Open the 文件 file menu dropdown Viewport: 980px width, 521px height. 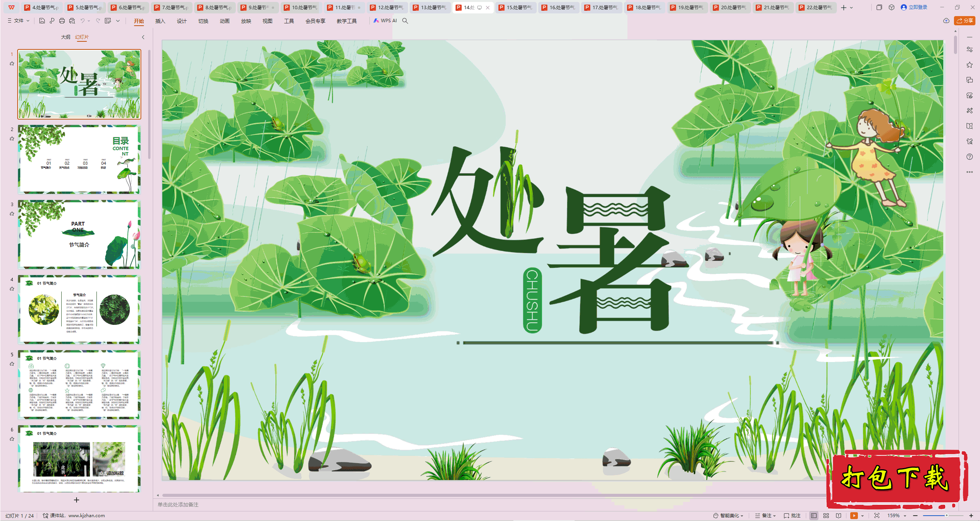tap(18, 21)
